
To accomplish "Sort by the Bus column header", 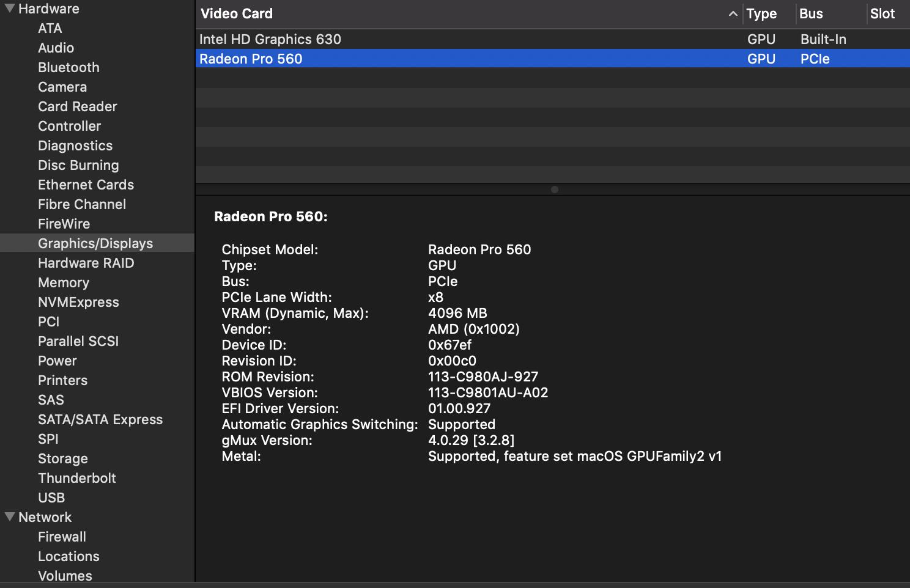I will coord(811,13).
